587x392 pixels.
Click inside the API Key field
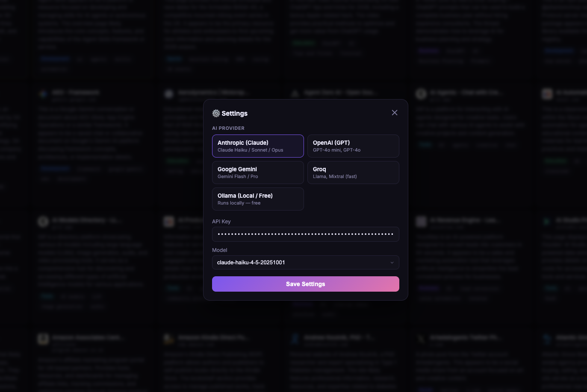tap(305, 234)
